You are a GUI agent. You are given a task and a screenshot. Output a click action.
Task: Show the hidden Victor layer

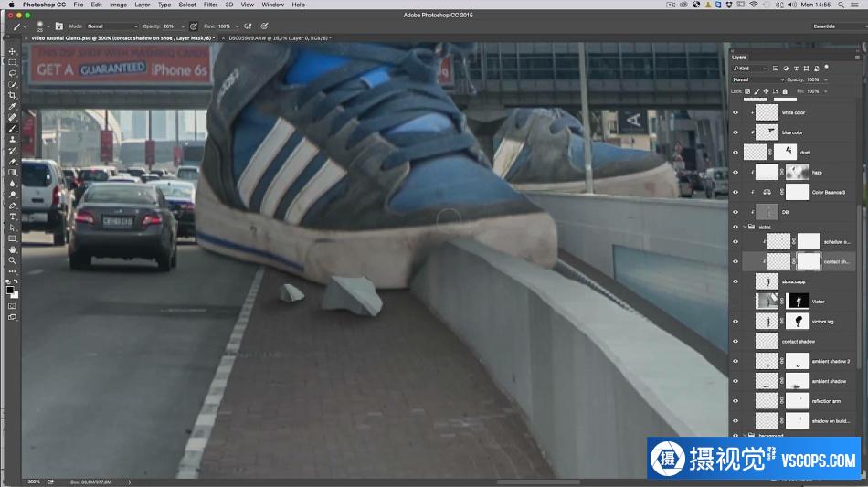[736, 301]
